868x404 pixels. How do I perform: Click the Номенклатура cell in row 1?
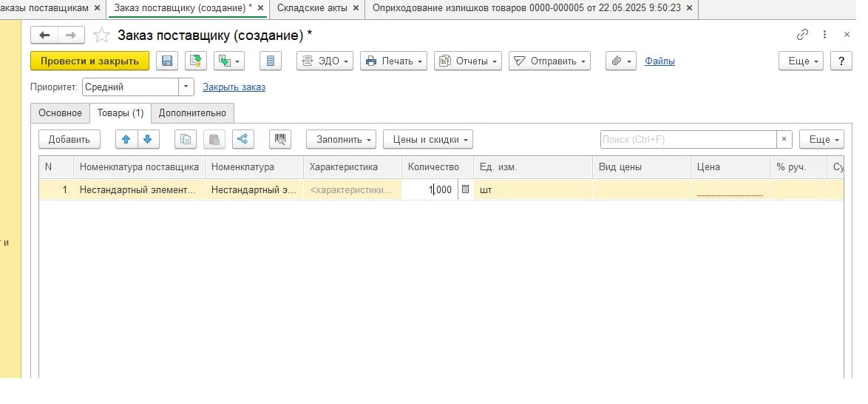(x=254, y=189)
